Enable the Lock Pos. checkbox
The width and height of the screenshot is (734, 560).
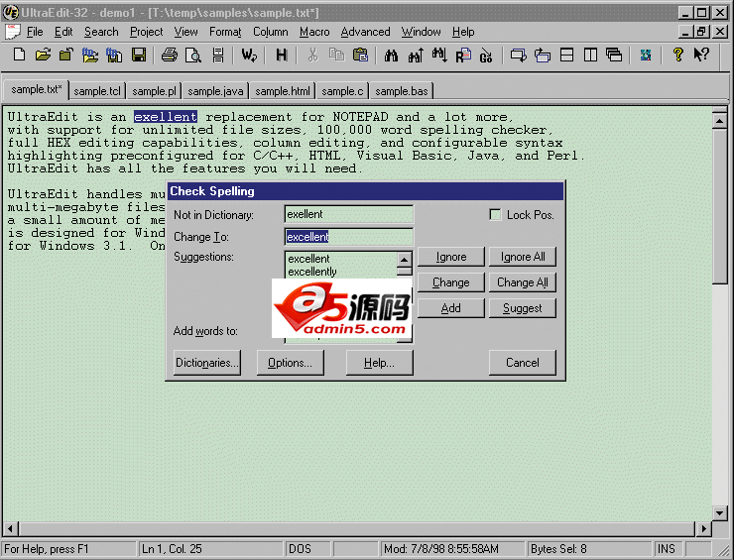click(x=496, y=215)
